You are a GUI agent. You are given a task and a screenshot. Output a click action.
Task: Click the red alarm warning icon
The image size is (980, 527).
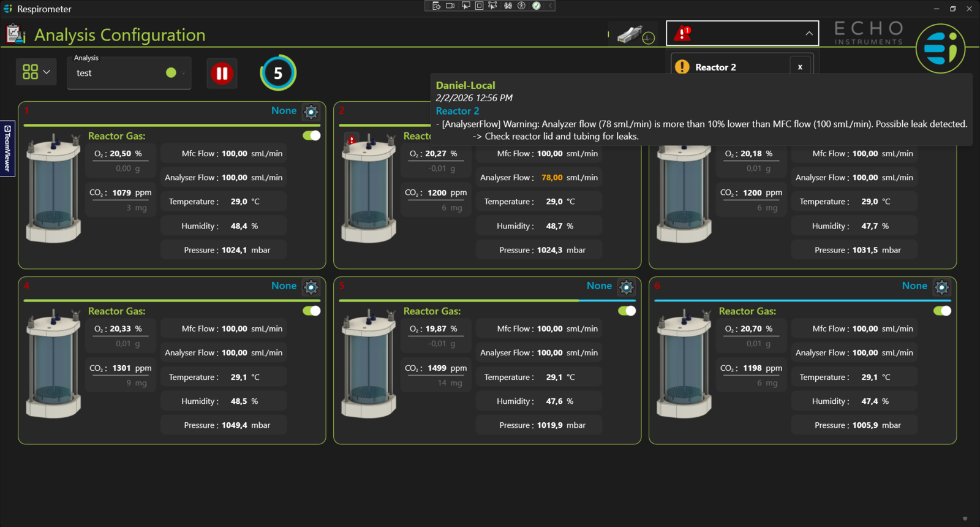click(x=682, y=34)
